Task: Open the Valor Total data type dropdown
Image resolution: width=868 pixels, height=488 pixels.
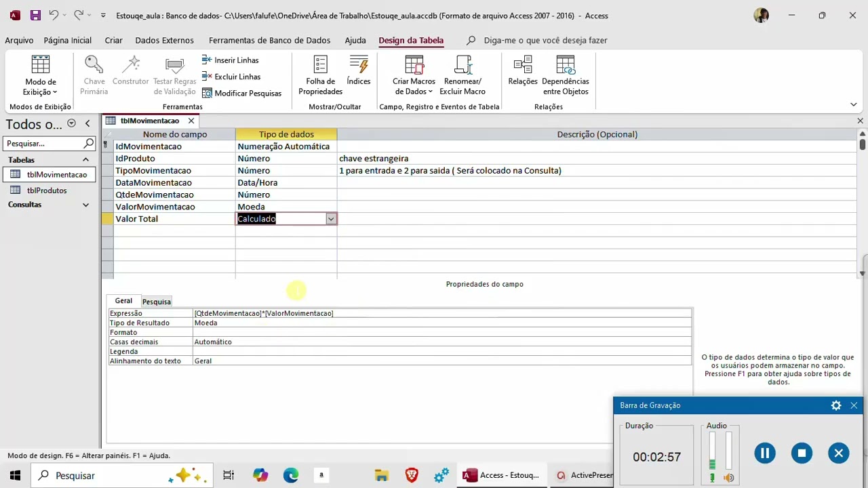Action: [x=330, y=219]
